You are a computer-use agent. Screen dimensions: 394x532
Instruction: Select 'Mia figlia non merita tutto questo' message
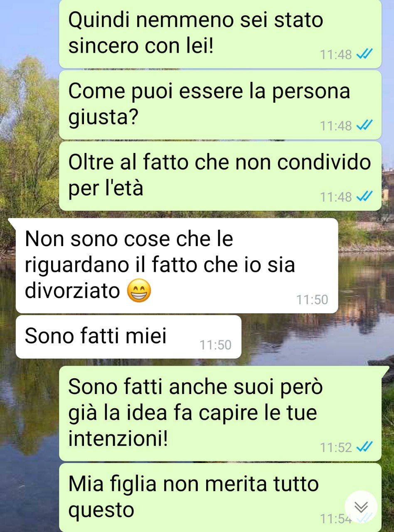220,498
